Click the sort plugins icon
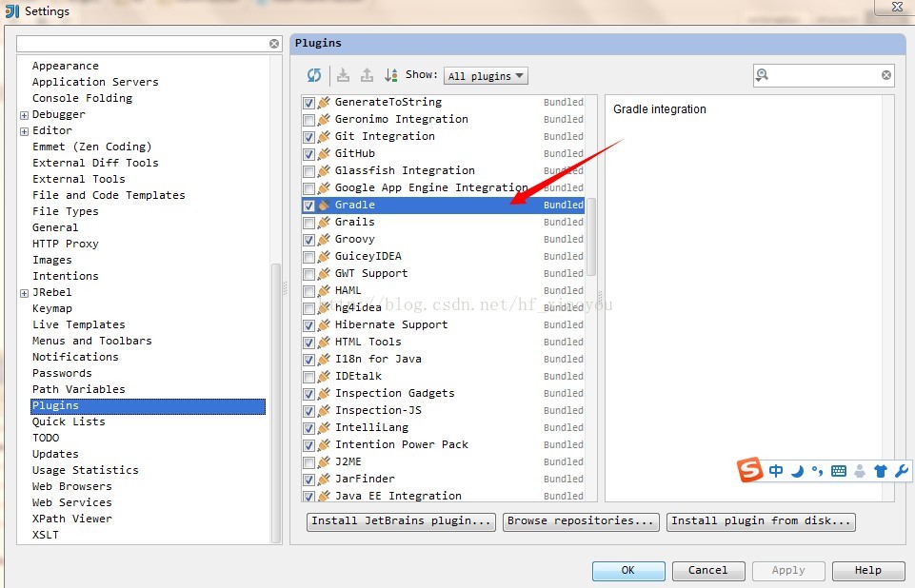 (x=392, y=75)
